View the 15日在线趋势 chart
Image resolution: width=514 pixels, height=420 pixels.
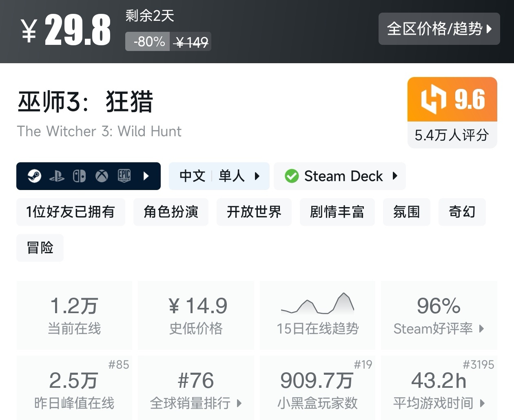[x=317, y=315]
